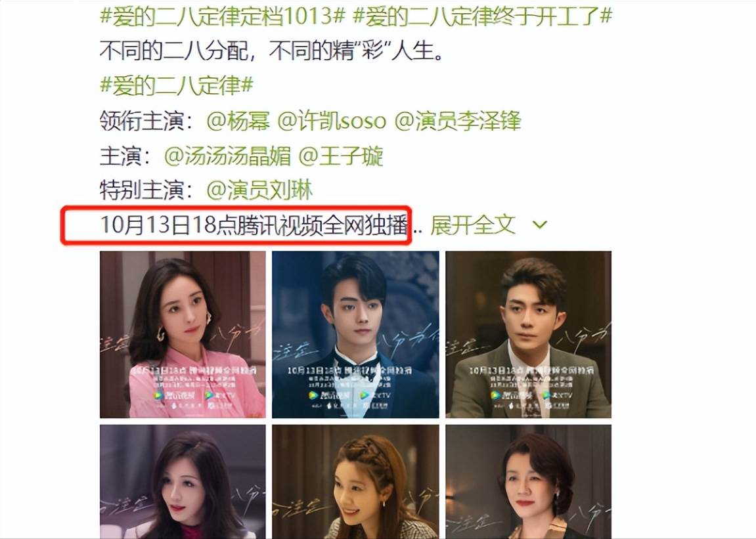756x539 pixels.
Task: Open hashtag #爱的二八定律终于开工了#
Action: point(483,16)
